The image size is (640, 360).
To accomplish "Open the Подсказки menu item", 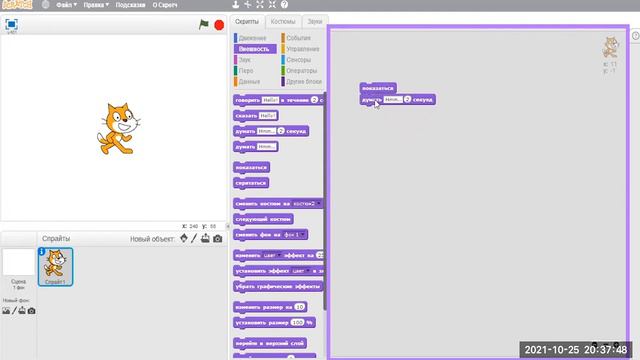I will tap(130, 5).
